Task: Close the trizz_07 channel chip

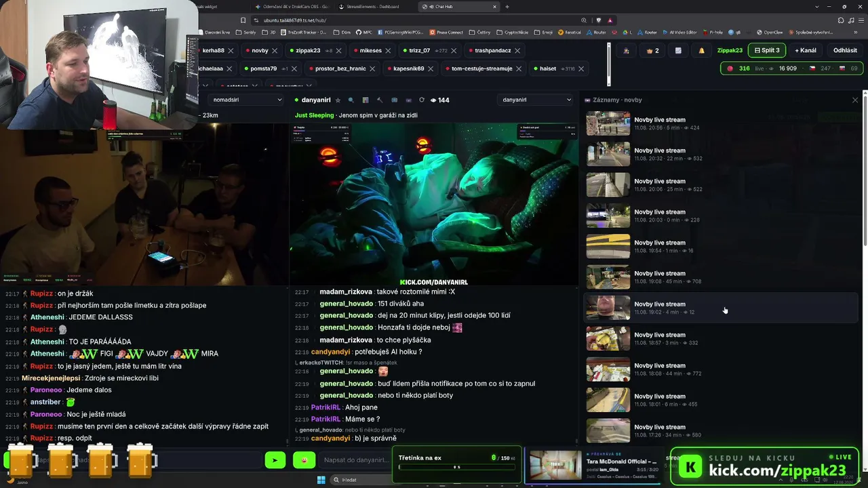Action: 454,50
